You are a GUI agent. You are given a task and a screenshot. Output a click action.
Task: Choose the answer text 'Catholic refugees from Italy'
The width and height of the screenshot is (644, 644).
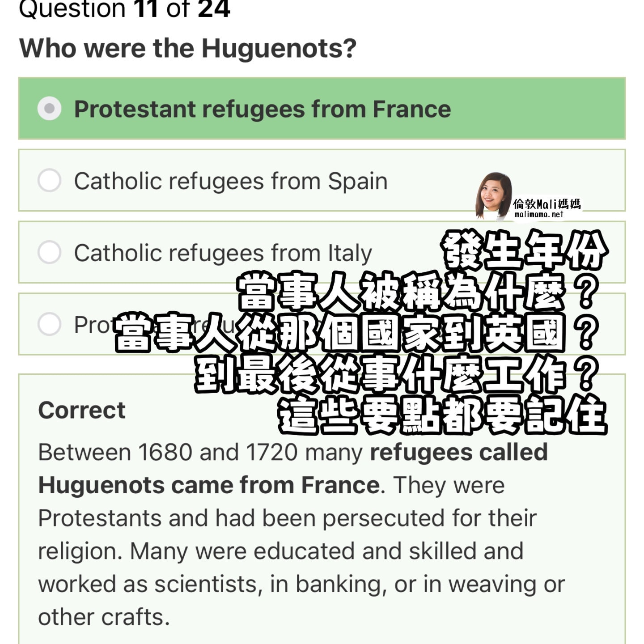click(223, 253)
